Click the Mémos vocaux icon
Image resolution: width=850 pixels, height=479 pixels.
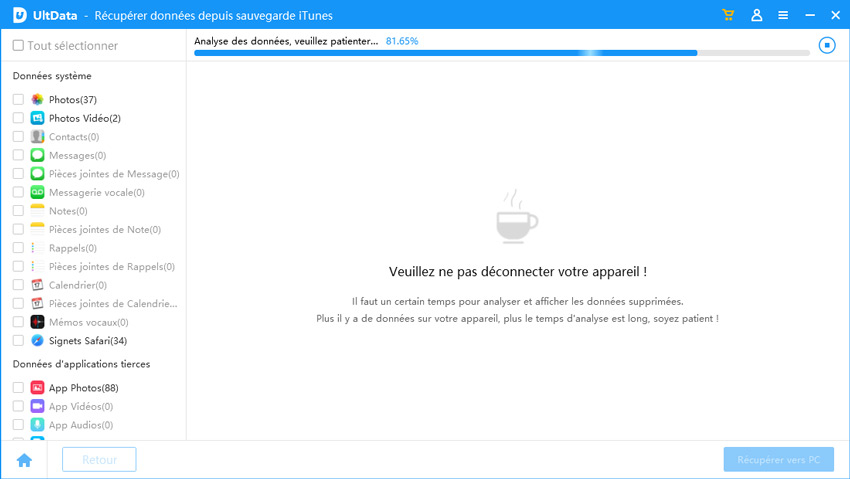point(37,322)
